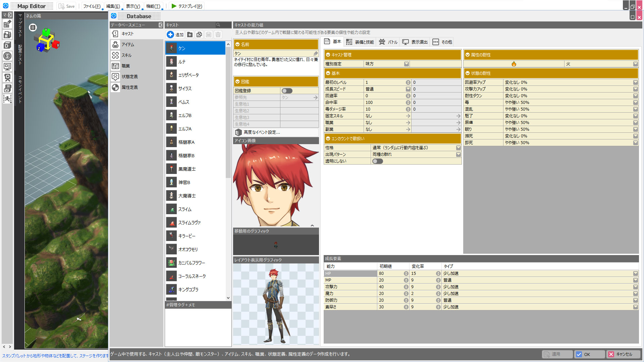The width and height of the screenshot is (644, 362).
Task: Click the HP 初期値 stepper control
Action: pos(406,274)
